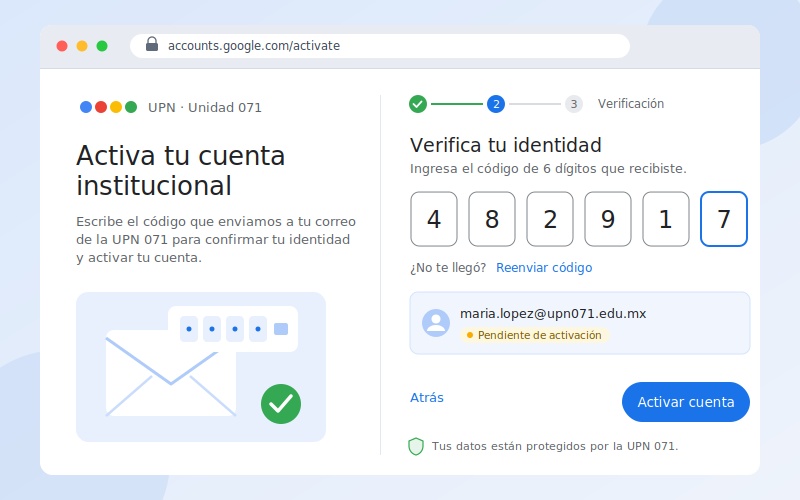Click the user avatar icon
800x500 pixels.
point(436,323)
